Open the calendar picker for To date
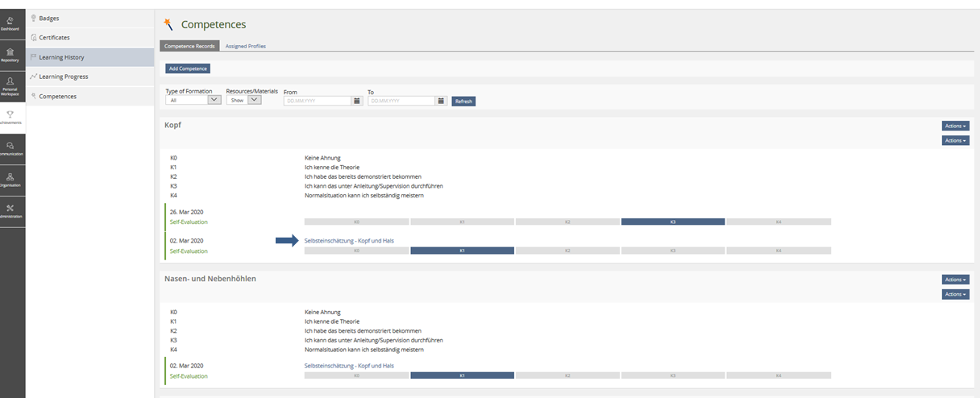The image size is (980, 398). click(x=441, y=101)
